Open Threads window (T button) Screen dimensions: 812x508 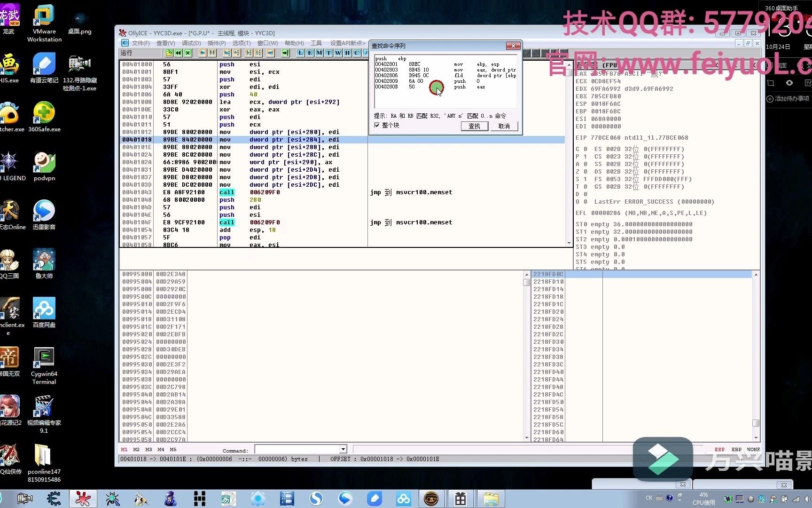pyautogui.click(x=328, y=53)
